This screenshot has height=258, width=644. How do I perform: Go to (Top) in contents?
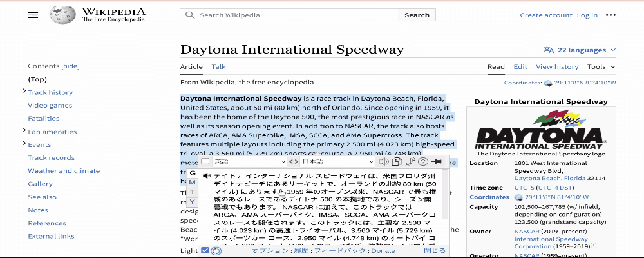point(37,79)
